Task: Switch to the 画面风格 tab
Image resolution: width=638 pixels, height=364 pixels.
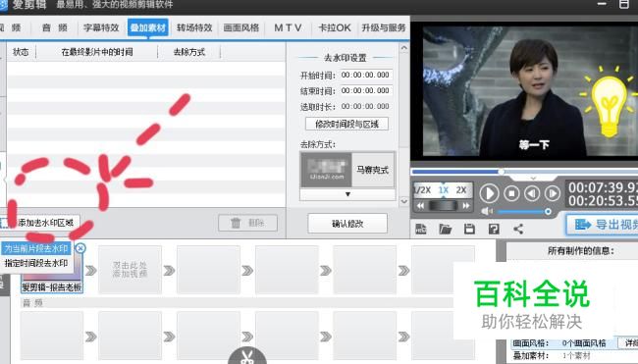Action: pos(241,27)
